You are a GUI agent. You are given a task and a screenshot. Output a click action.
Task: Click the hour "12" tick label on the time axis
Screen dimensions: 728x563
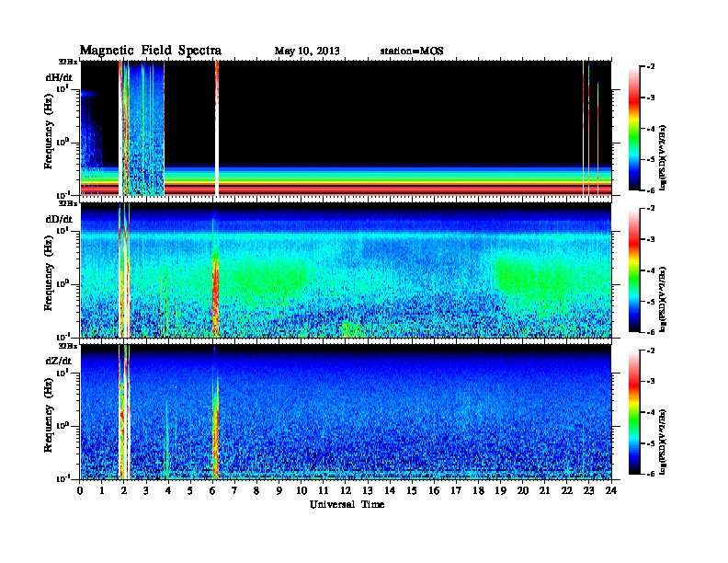(346, 490)
